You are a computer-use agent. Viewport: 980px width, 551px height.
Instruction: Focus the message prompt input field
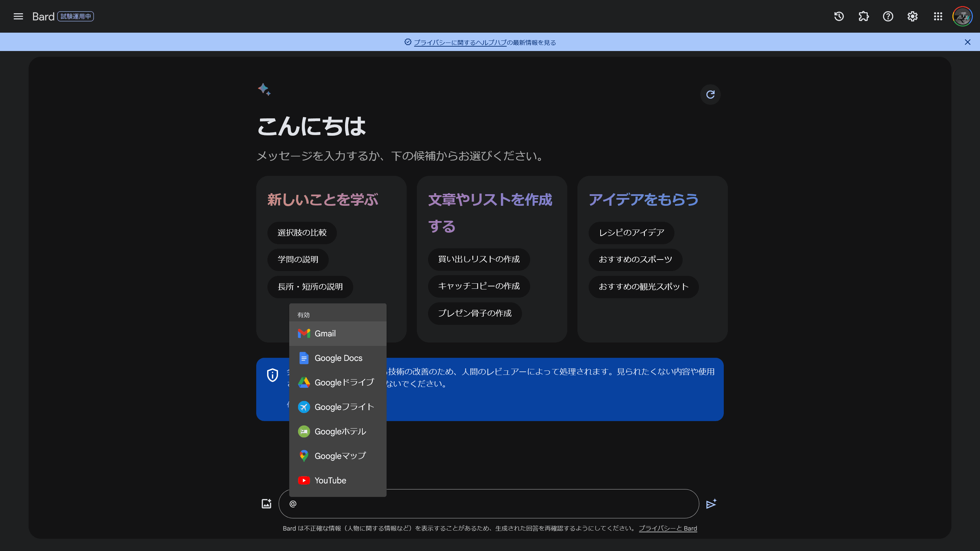pyautogui.click(x=489, y=504)
